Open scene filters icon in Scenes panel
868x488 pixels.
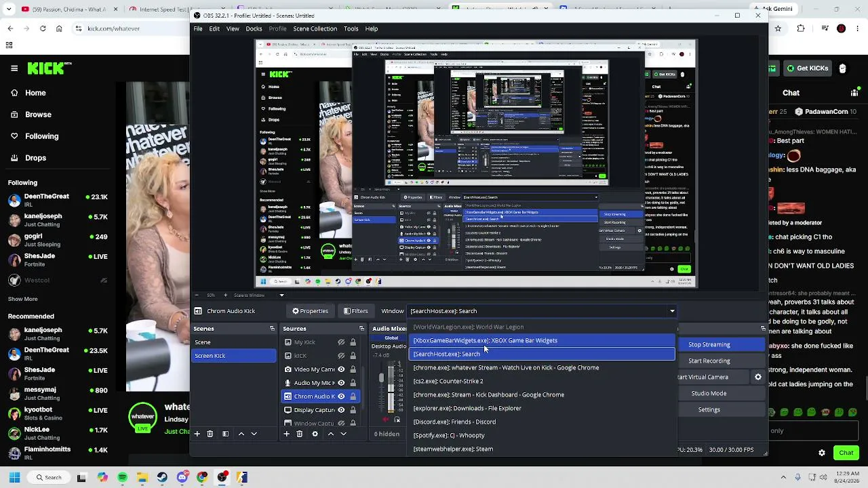226,434
